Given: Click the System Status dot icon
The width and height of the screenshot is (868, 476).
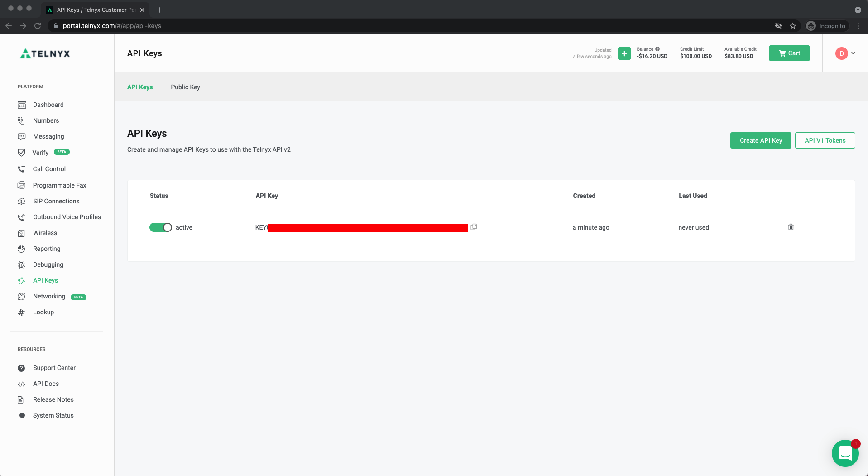Looking at the screenshot, I should 22,415.
